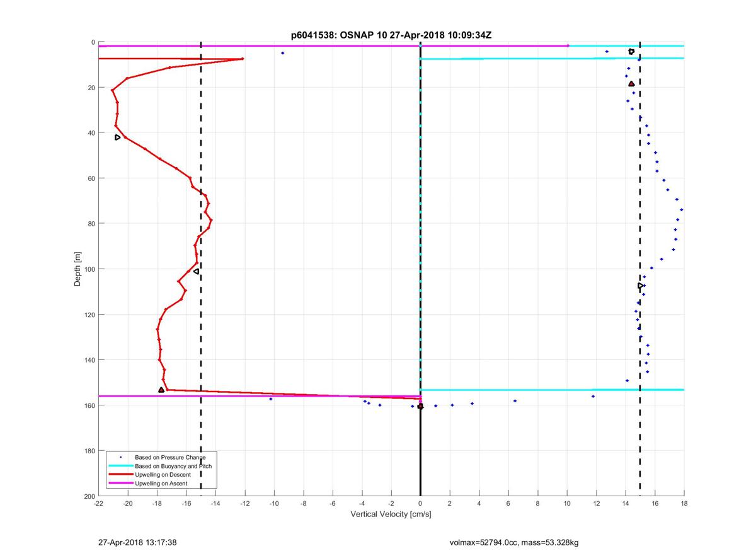Click legend entry 'Upwelling on Descent'

pos(164,474)
